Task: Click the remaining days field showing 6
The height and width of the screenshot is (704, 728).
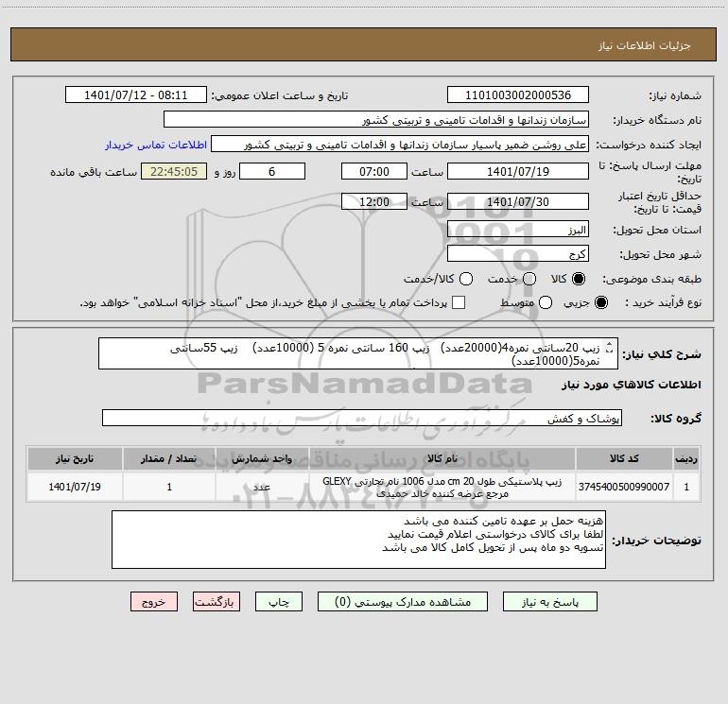Action: [272, 171]
